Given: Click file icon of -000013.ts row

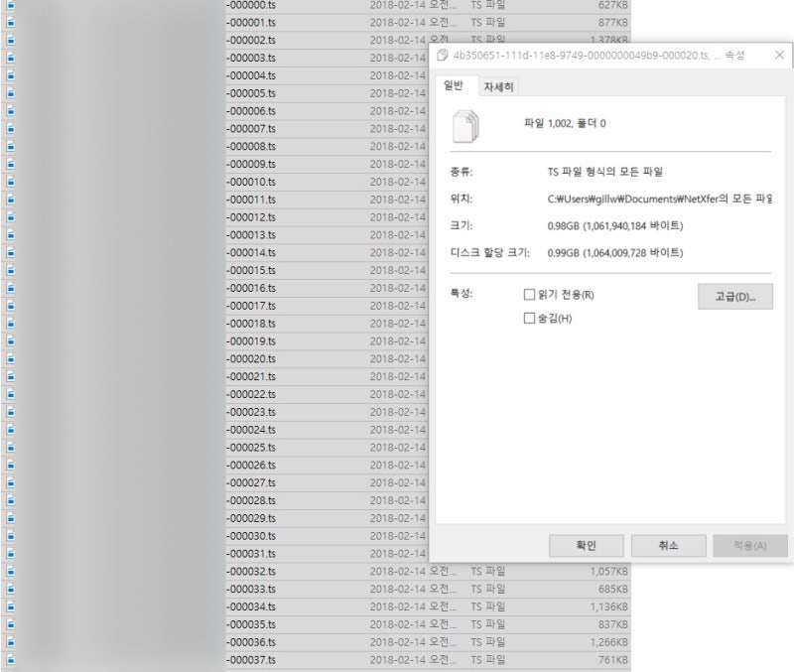Looking at the screenshot, I should click(x=10, y=235).
